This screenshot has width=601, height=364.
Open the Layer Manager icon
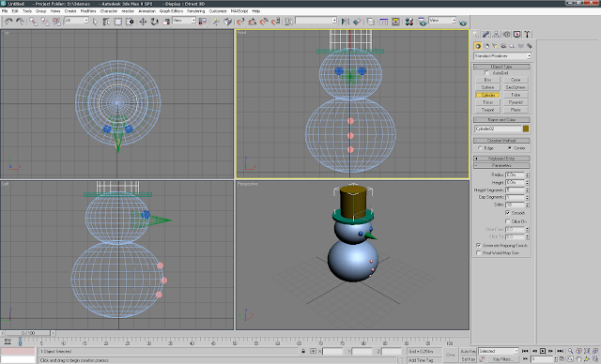(370, 22)
